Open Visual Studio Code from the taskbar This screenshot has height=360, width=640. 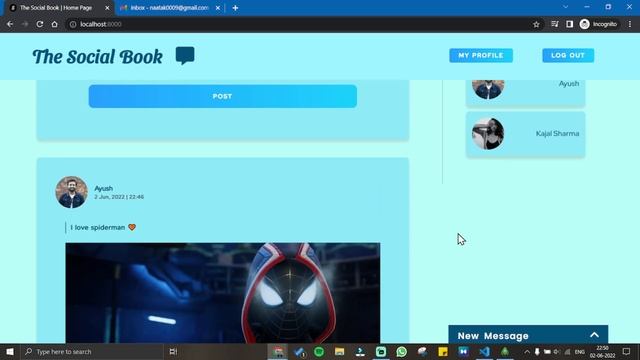point(484,351)
